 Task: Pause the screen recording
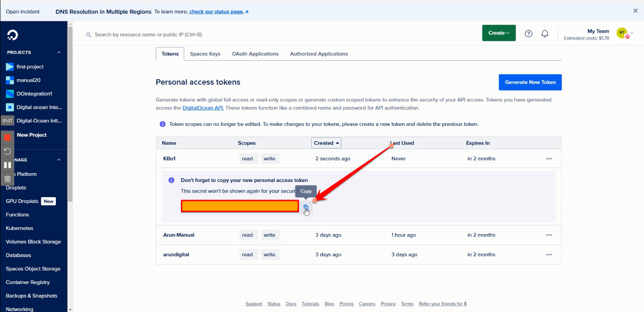pos(8,165)
